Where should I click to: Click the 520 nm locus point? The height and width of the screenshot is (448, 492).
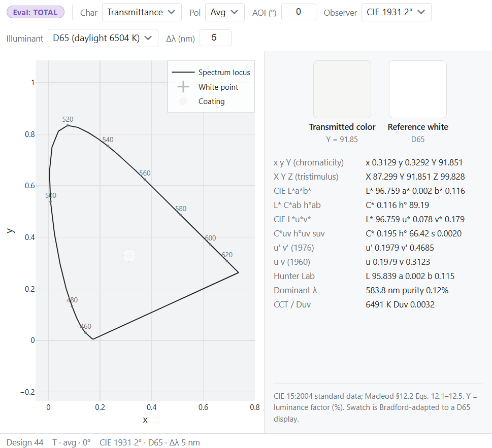click(x=68, y=125)
